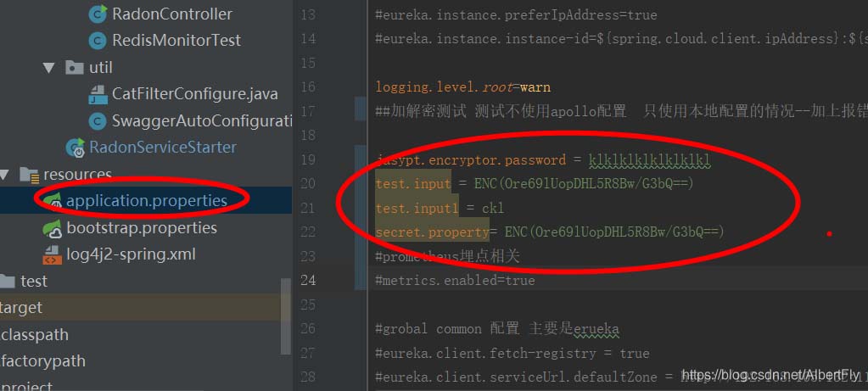Open RadonController in the project tree
The width and height of the screenshot is (868, 391).
172,14
